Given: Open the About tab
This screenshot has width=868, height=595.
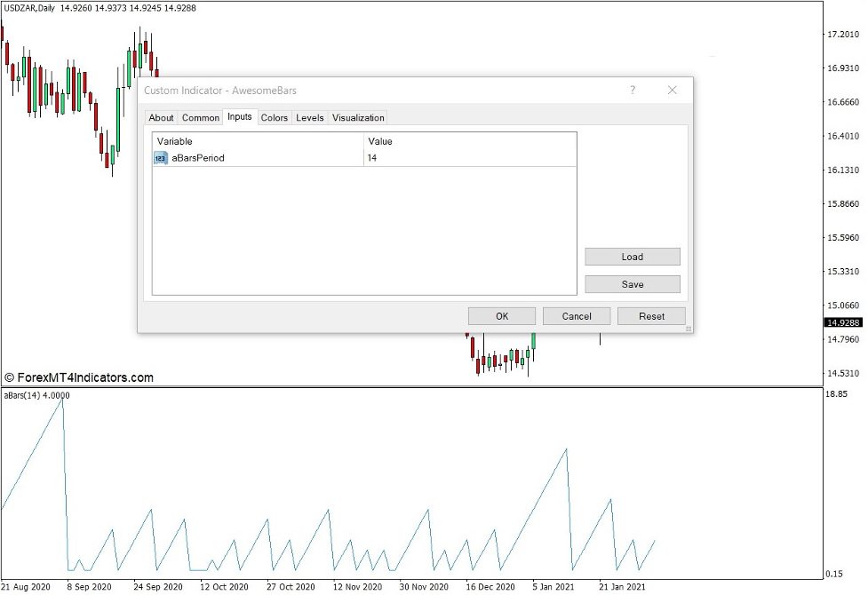Looking at the screenshot, I should (161, 117).
